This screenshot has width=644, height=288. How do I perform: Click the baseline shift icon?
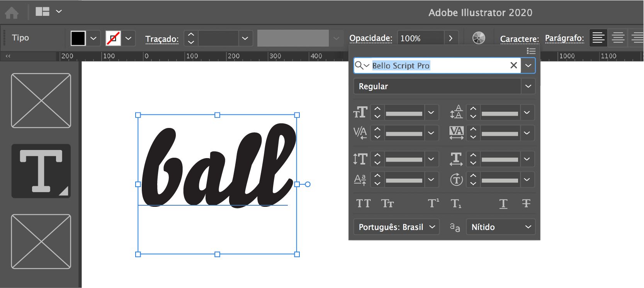[360, 180]
